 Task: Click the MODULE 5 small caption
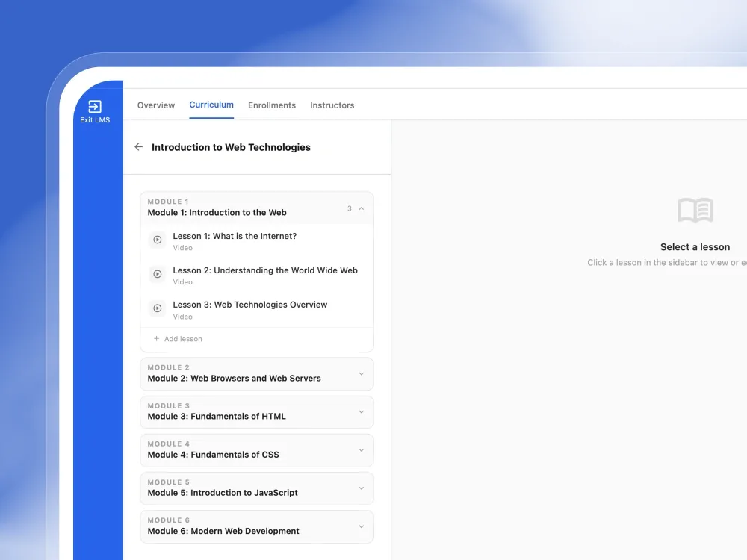point(169,482)
